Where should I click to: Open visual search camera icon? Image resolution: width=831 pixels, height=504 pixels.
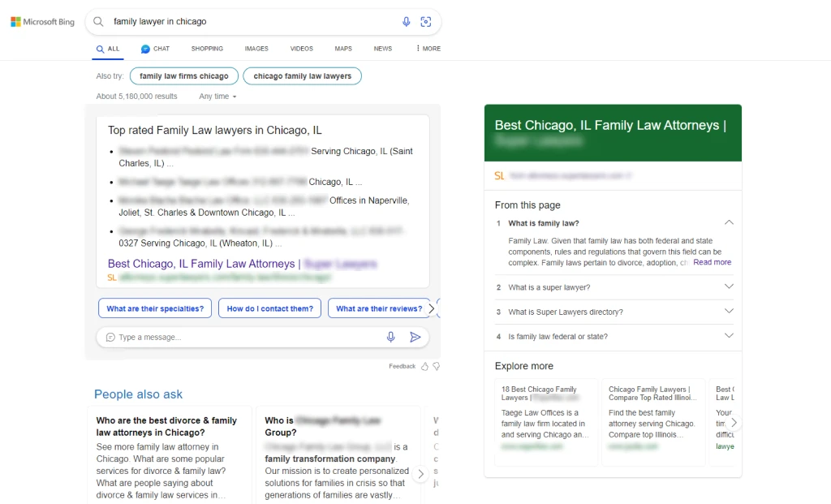click(x=425, y=22)
